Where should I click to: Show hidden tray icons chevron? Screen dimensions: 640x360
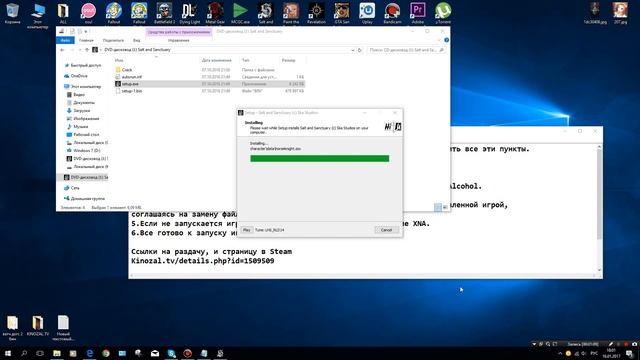[x=560, y=353]
